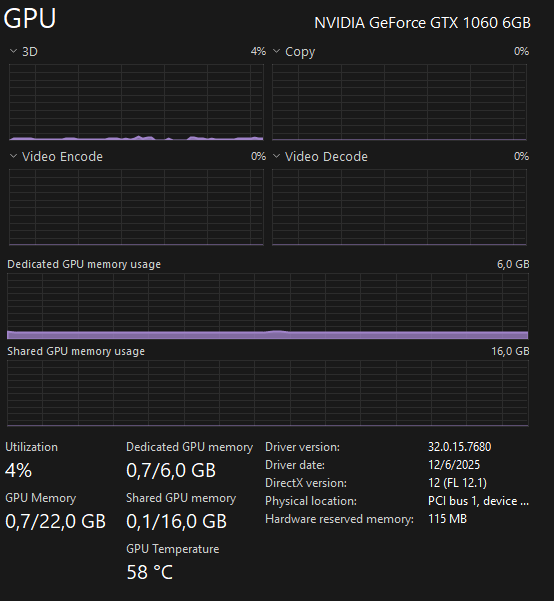
Task: Click the Dedicated GPU memory usage graph
Action: click(x=268, y=306)
